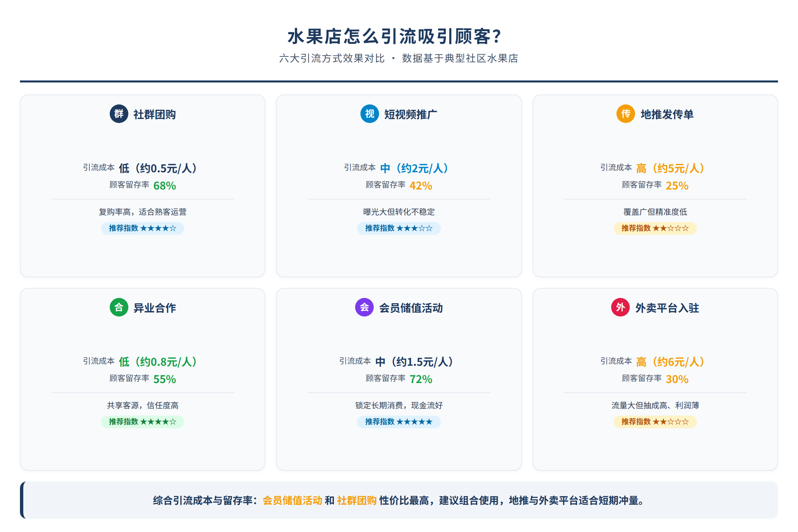The image size is (798, 532).
Task: Click the cost value 高(约6元/人)
Action: [x=670, y=361]
